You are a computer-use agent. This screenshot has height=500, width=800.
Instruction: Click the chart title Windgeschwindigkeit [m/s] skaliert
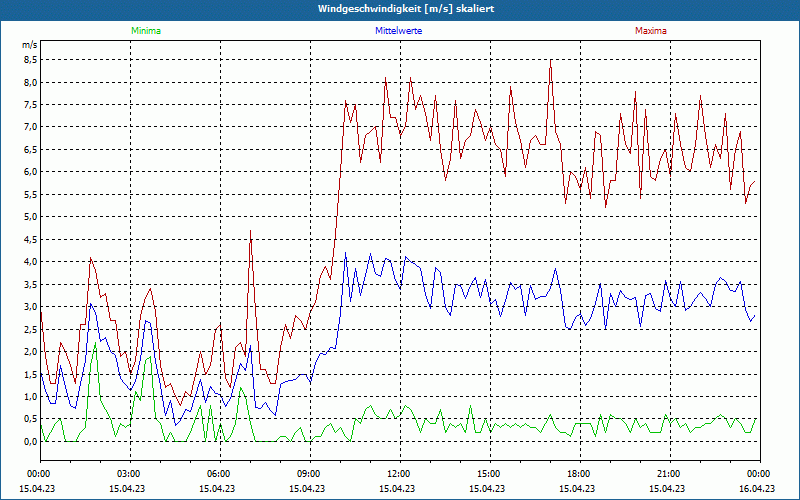406,9
